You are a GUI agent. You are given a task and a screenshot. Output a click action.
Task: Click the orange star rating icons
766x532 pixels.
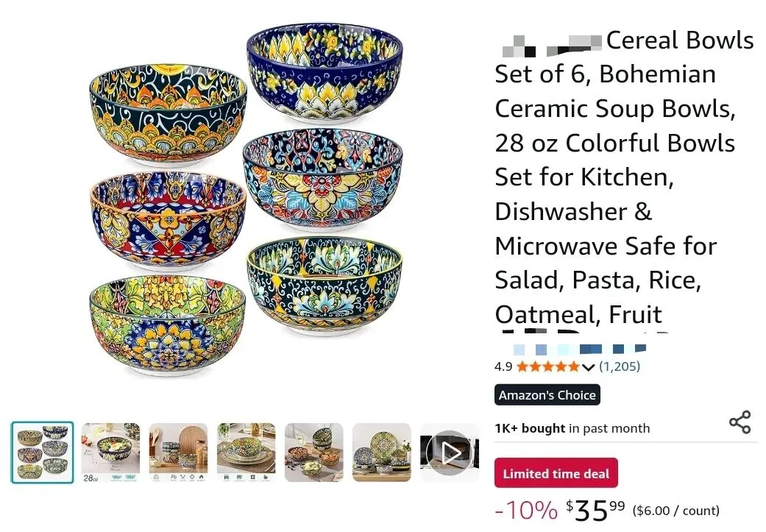547,366
